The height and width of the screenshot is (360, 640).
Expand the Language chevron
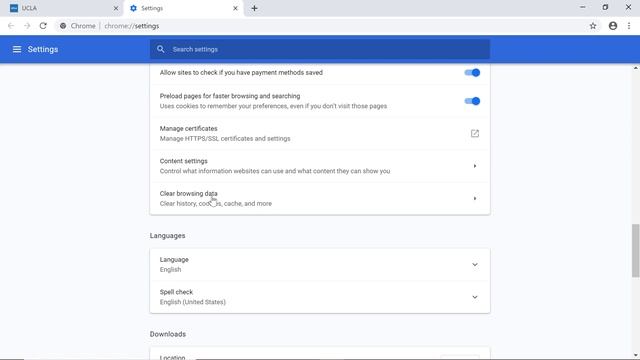(475, 264)
